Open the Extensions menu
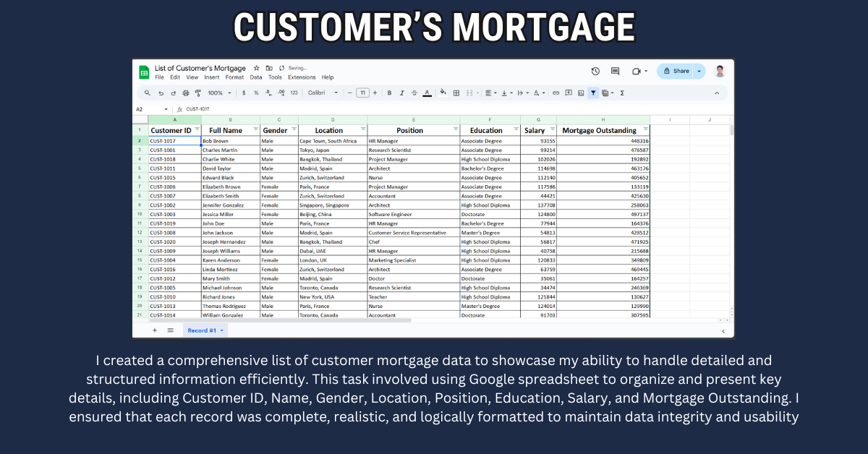This screenshot has width=868, height=454. pos(302,77)
